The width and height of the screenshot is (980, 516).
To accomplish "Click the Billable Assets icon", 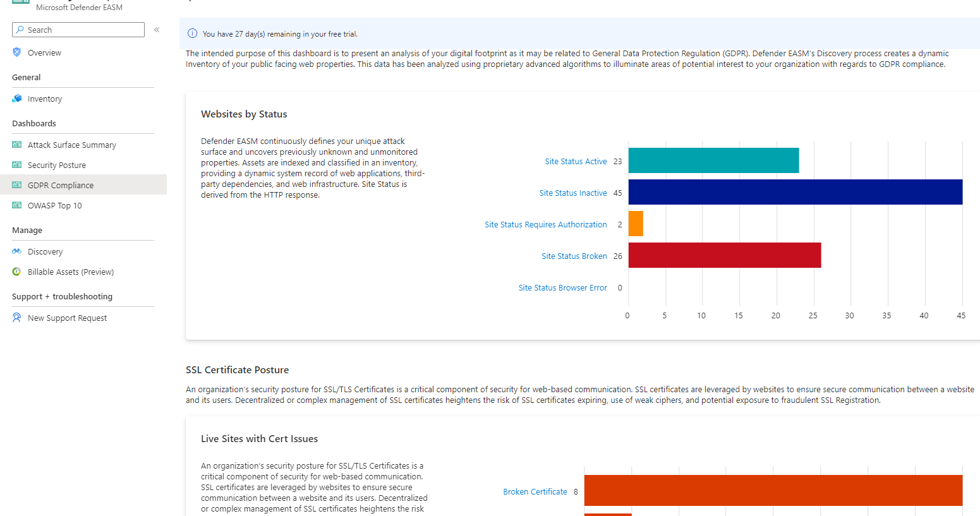I will [17, 272].
